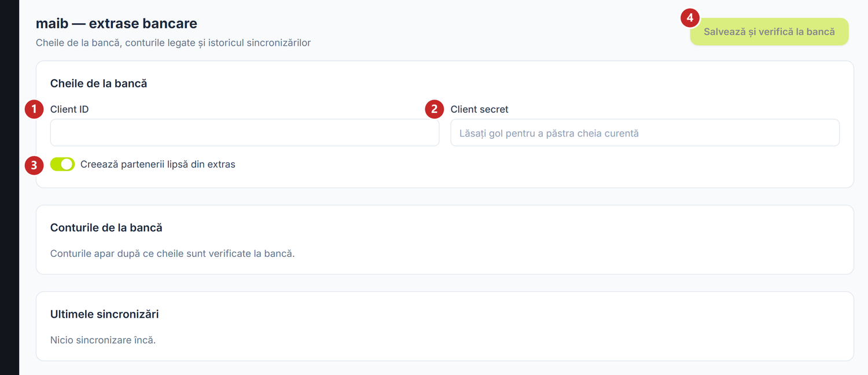Click the "Nicio sincronizare încă." message
The height and width of the screenshot is (375, 868).
click(x=103, y=340)
